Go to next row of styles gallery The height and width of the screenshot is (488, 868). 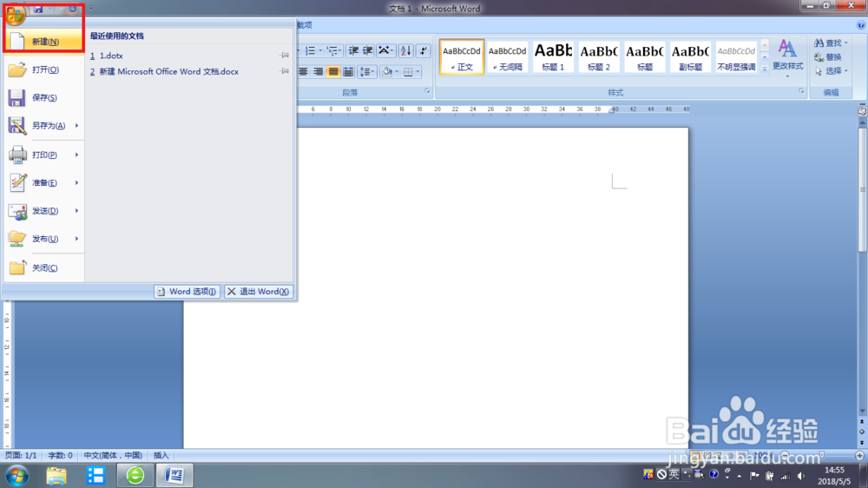(x=765, y=57)
